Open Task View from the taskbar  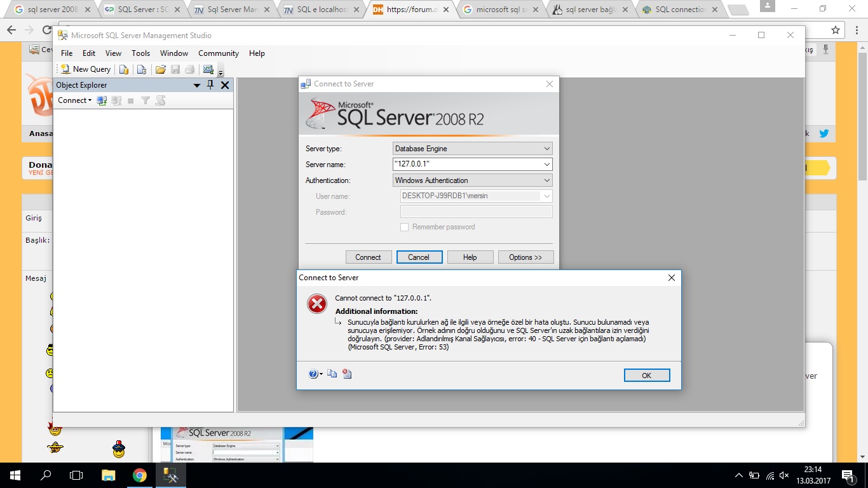[76, 475]
